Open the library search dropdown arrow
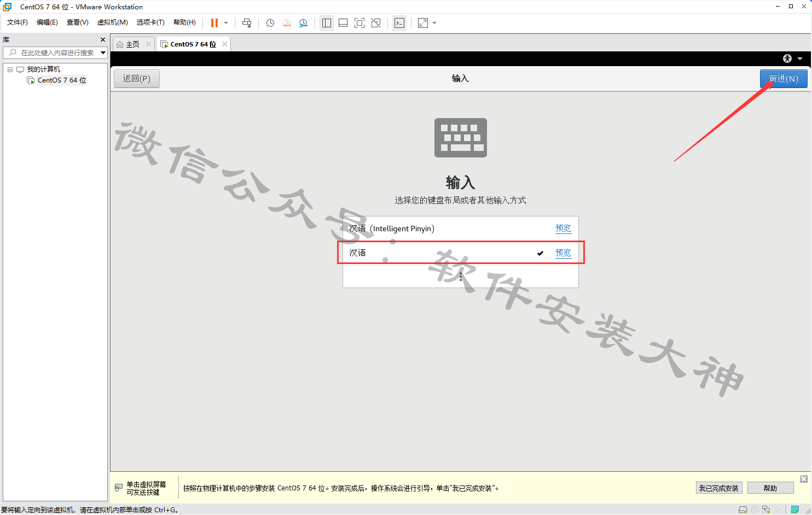 tap(103, 52)
